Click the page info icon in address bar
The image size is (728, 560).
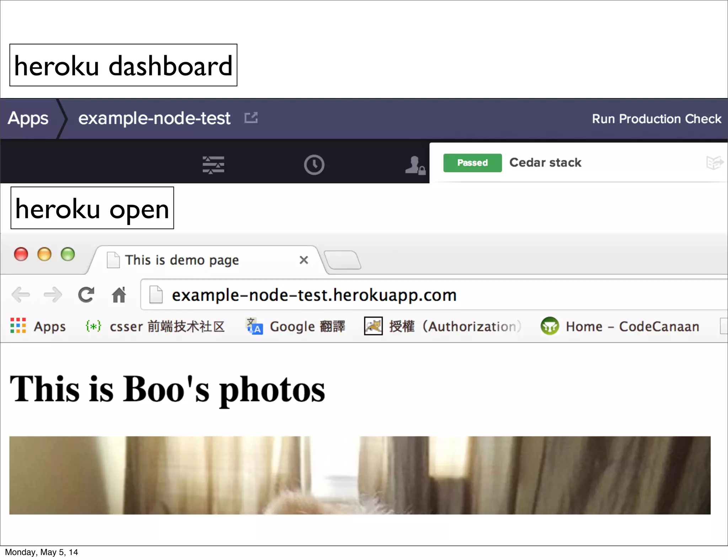point(156,295)
